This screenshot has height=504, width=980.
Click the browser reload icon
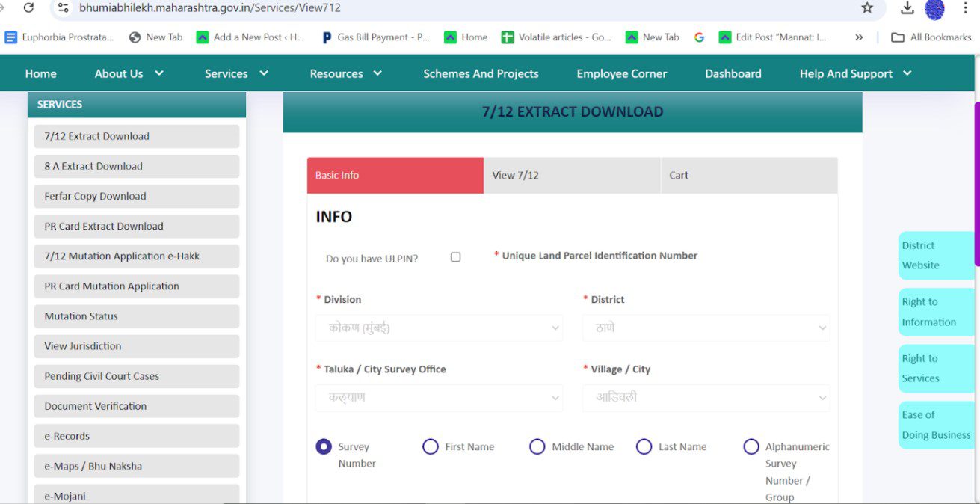29,7
